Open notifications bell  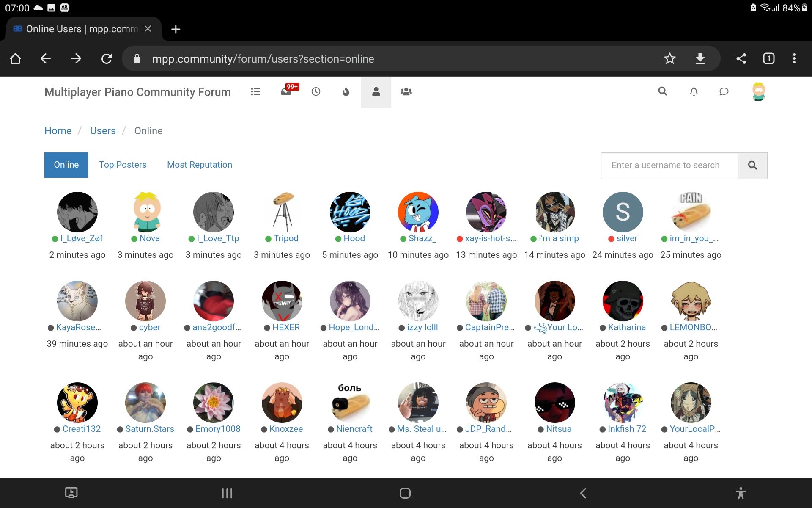694,91
